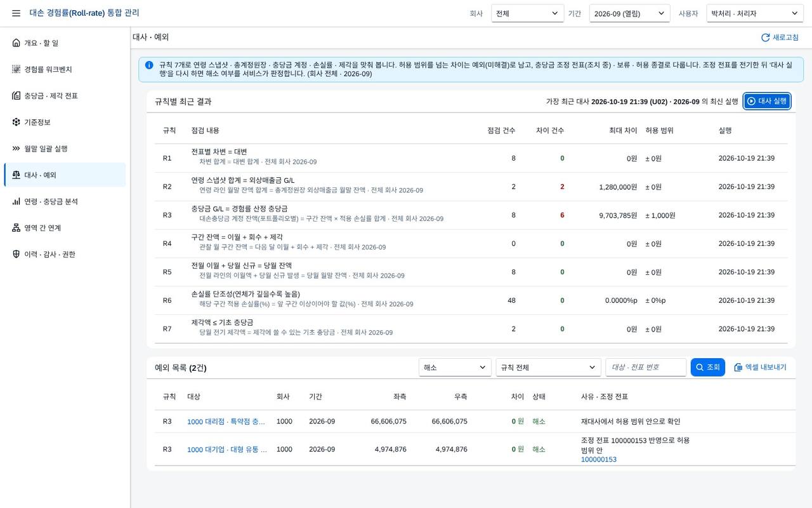This screenshot has height=508, width=812.
Task: Click the scales icon beside 대사 · 예외
Action: [x=16, y=175]
